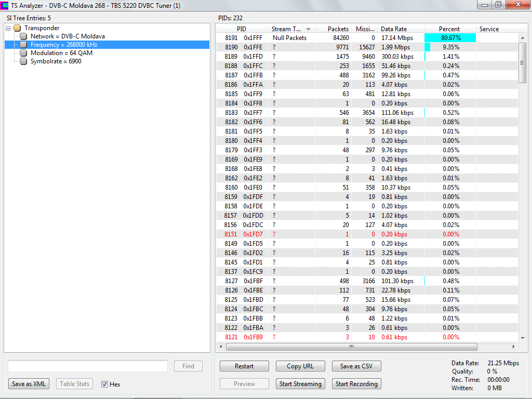Sort by the PID column header
This screenshot has height=399, width=532.
242,29
